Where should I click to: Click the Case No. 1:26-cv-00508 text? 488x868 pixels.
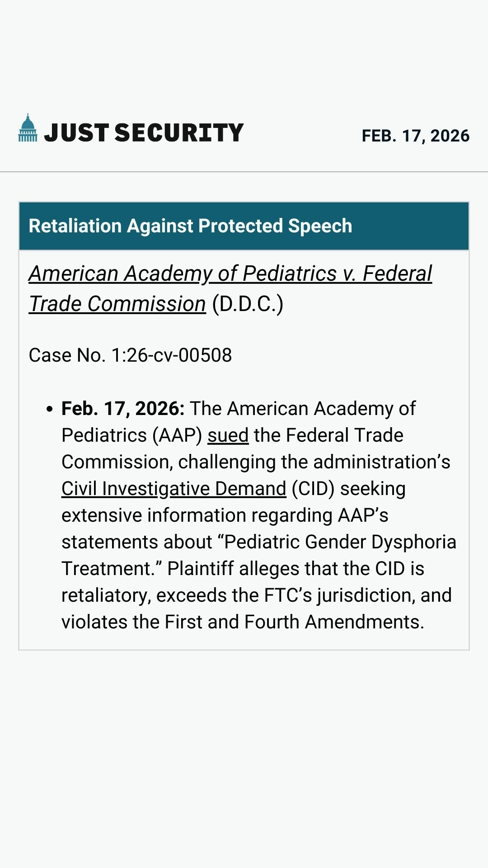tap(130, 355)
